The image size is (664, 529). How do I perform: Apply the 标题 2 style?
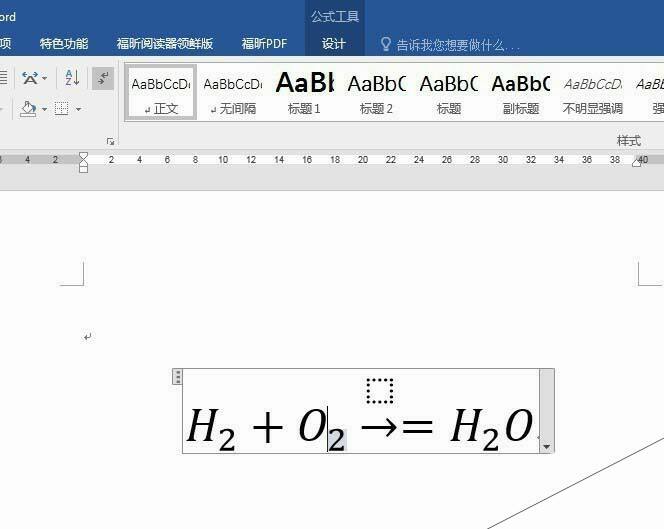tap(376, 92)
